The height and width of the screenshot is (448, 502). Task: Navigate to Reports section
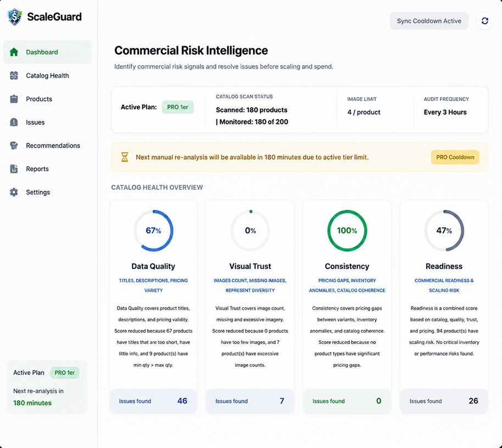pos(47,169)
